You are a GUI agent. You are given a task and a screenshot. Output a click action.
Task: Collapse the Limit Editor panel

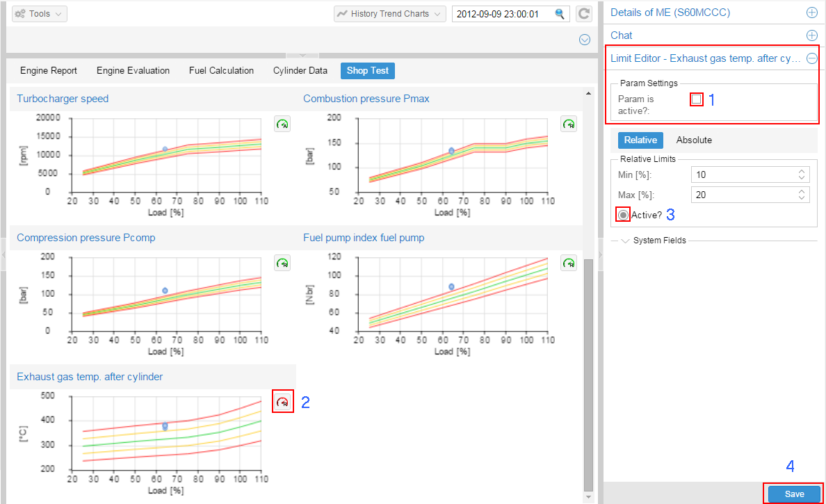coord(811,59)
